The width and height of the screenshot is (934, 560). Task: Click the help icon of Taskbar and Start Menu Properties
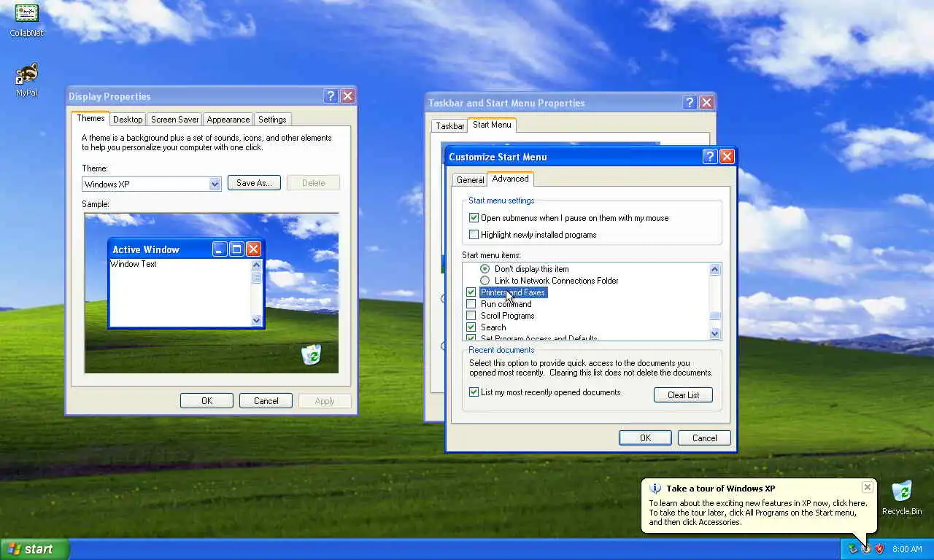click(690, 103)
